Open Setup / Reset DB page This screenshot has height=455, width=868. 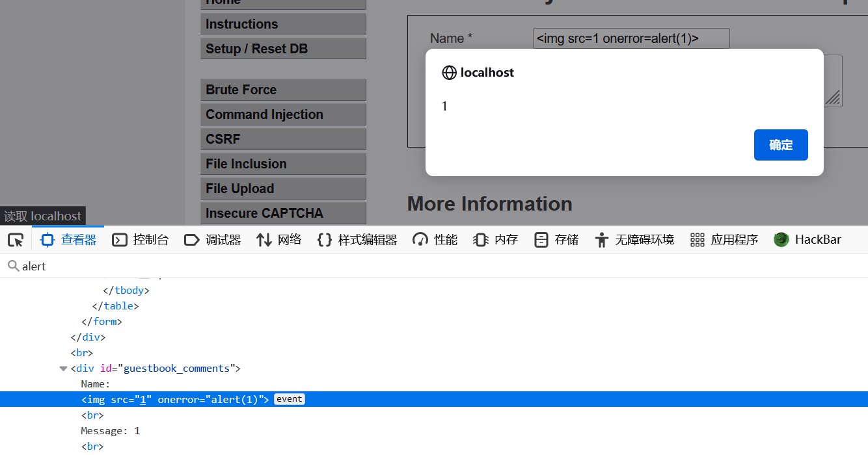283,49
